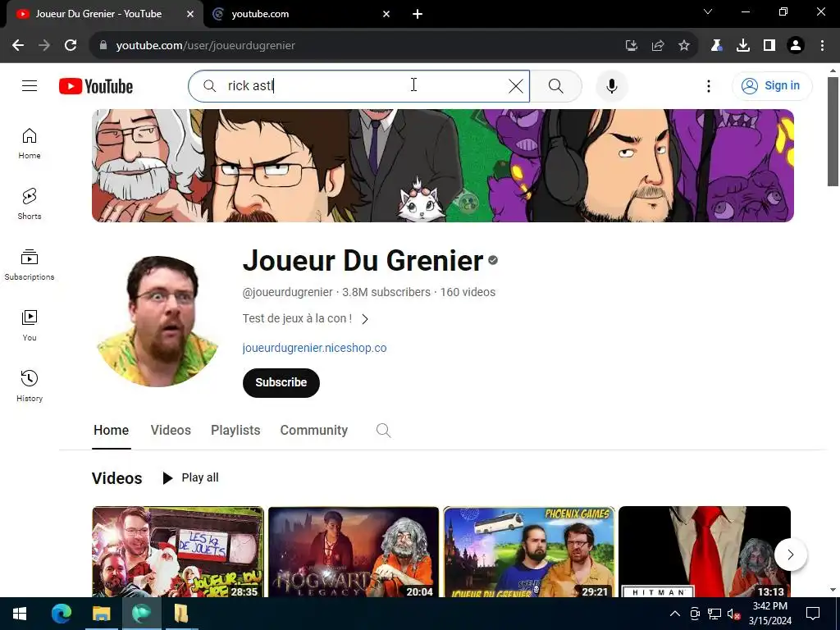Show next videos with the right arrow
This screenshot has width=840, height=630.
coord(790,555)
